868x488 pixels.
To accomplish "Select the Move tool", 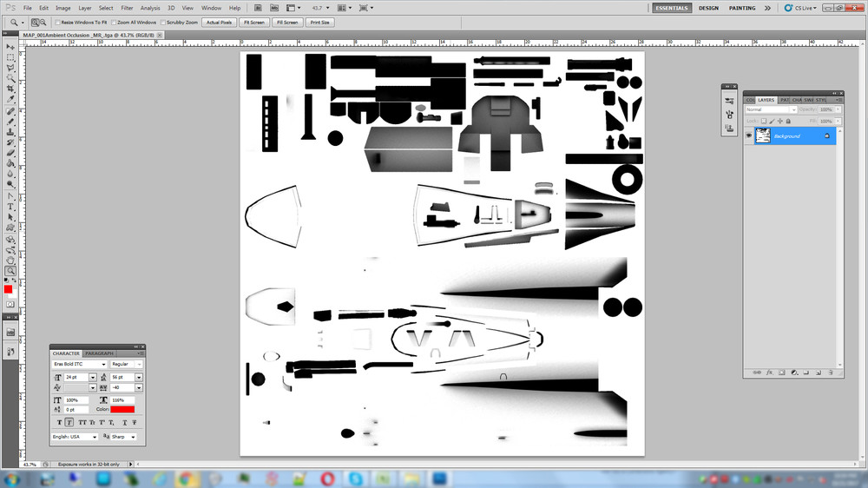I will coord(10,47).
